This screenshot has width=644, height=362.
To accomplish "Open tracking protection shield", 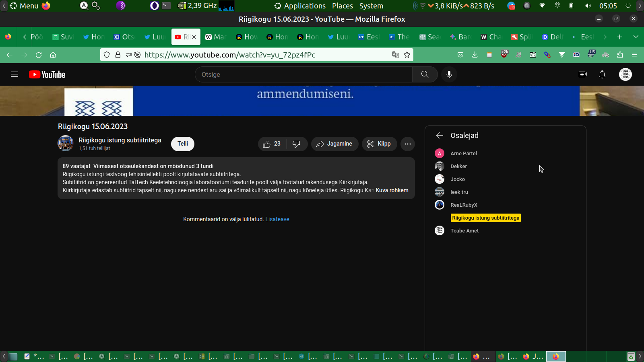I will (x=107, y=55).
